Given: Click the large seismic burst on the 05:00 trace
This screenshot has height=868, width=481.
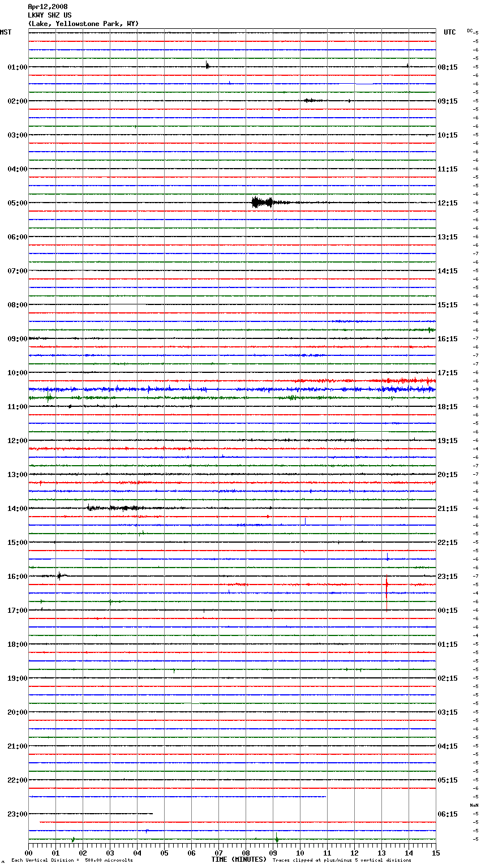Looking at the screenshot, I should (x=263, y=203).
